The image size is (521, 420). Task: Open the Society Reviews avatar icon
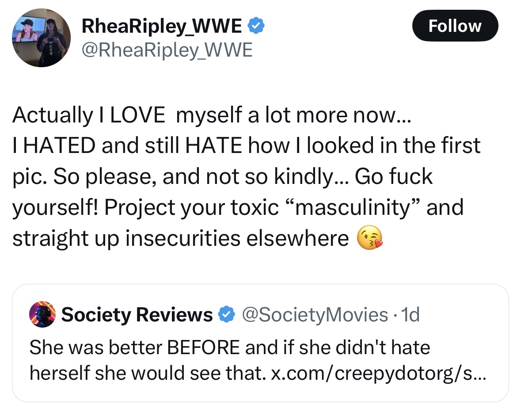[42, 314]
